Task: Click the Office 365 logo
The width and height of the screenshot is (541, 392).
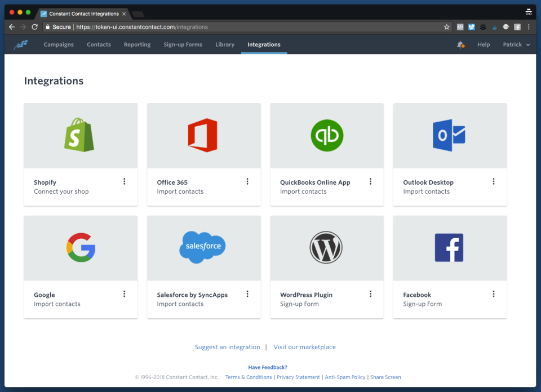Action: tap(203, 135)
